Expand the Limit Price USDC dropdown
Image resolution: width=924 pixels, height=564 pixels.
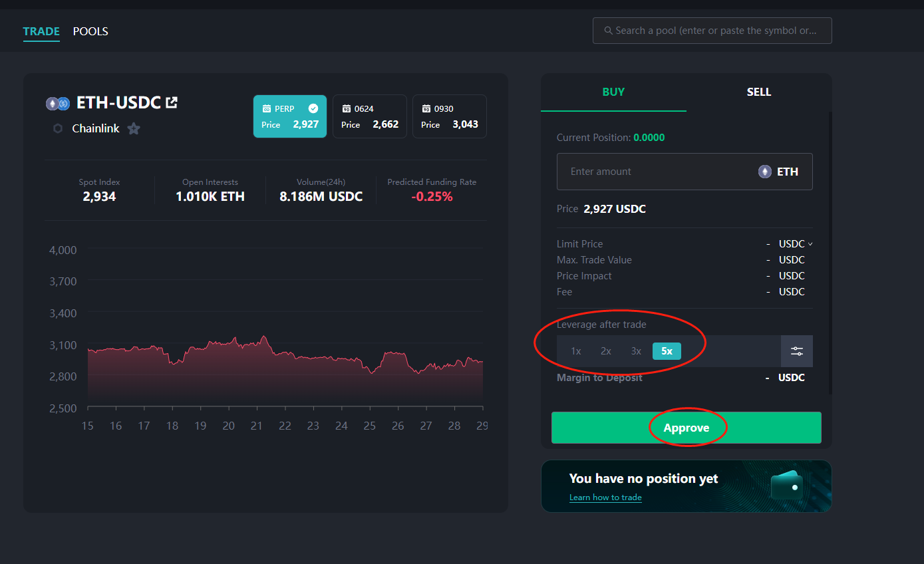click(x=796, y=244)
